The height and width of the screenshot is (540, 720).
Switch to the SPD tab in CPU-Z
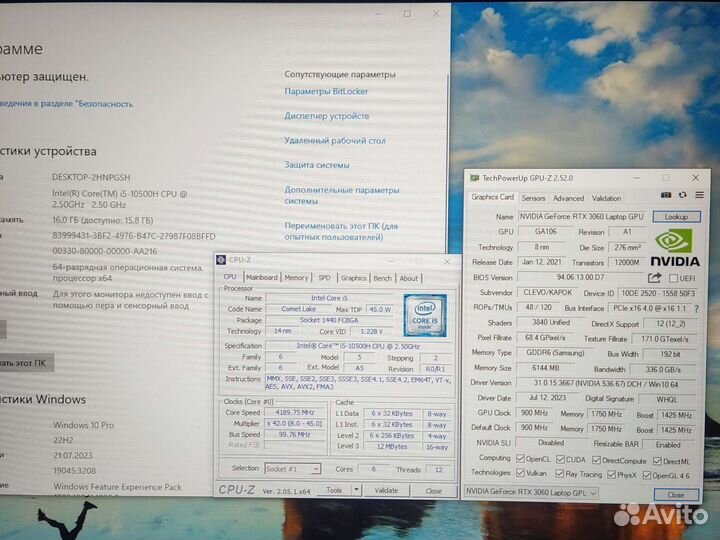(325, 278)
